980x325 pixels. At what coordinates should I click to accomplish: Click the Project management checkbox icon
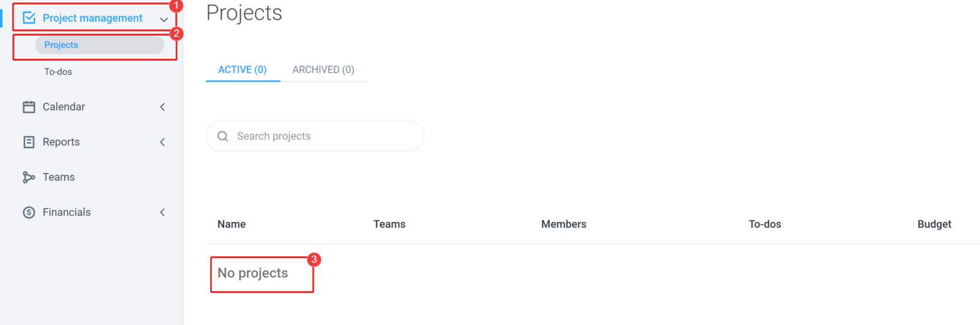(x=29, y=18)
